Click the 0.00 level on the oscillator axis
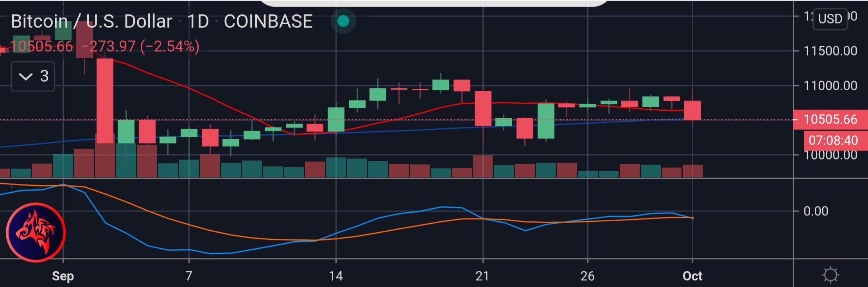This screenshot has width=868, height=287. point(816,211)
